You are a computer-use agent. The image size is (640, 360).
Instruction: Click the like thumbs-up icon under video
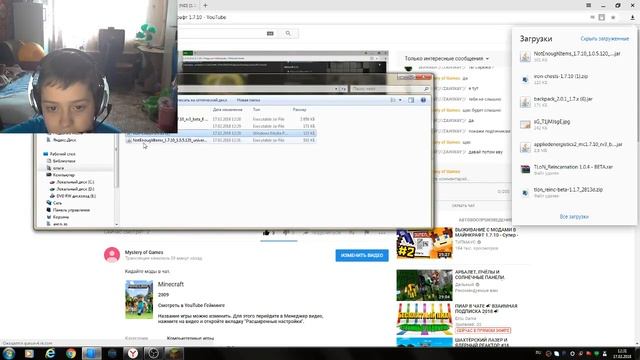point(266,233)
